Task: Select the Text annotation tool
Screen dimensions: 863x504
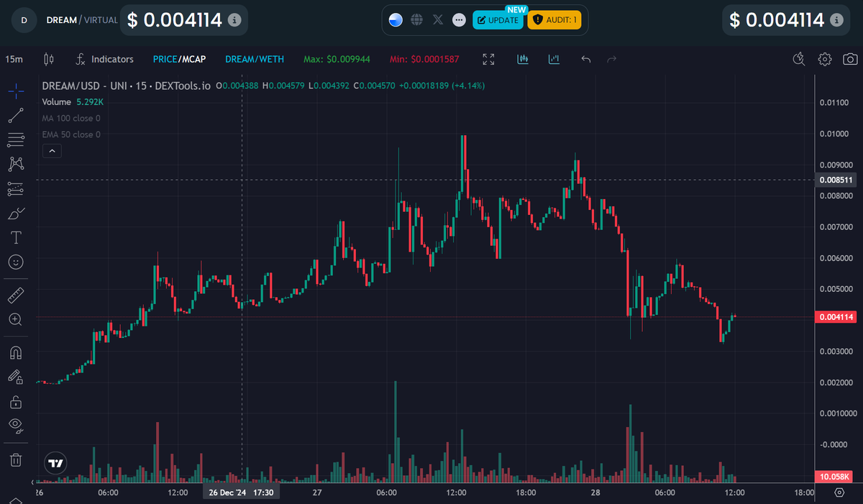Action: coord(16,237)
